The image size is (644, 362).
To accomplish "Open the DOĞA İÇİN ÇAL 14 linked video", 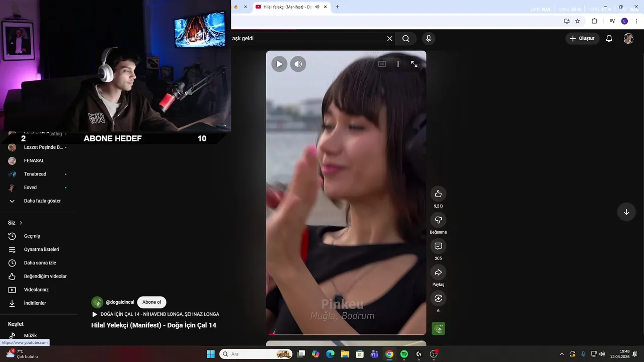I will click(159, 314).
